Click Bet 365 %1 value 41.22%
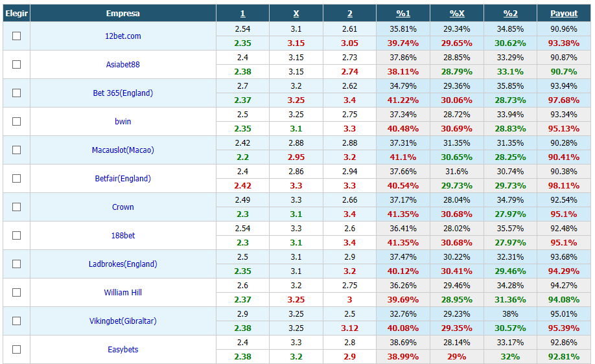This screenshot has height=364, width=595. [403, 100]
